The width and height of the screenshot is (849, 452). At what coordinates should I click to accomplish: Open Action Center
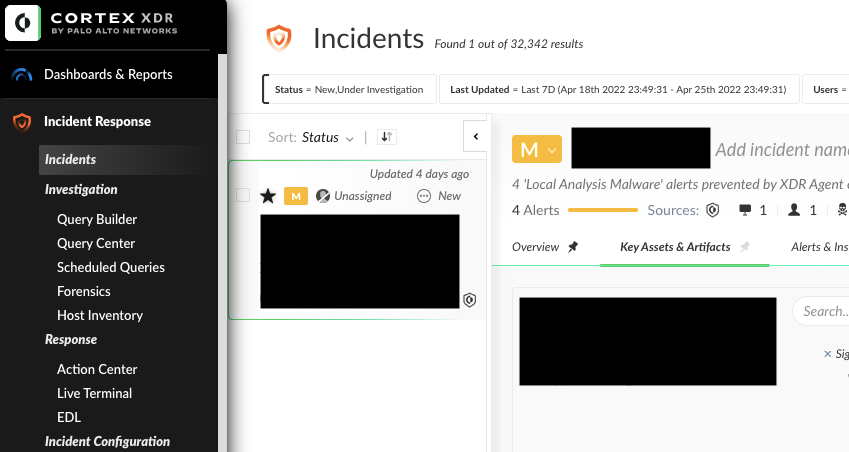coord(97,369)
